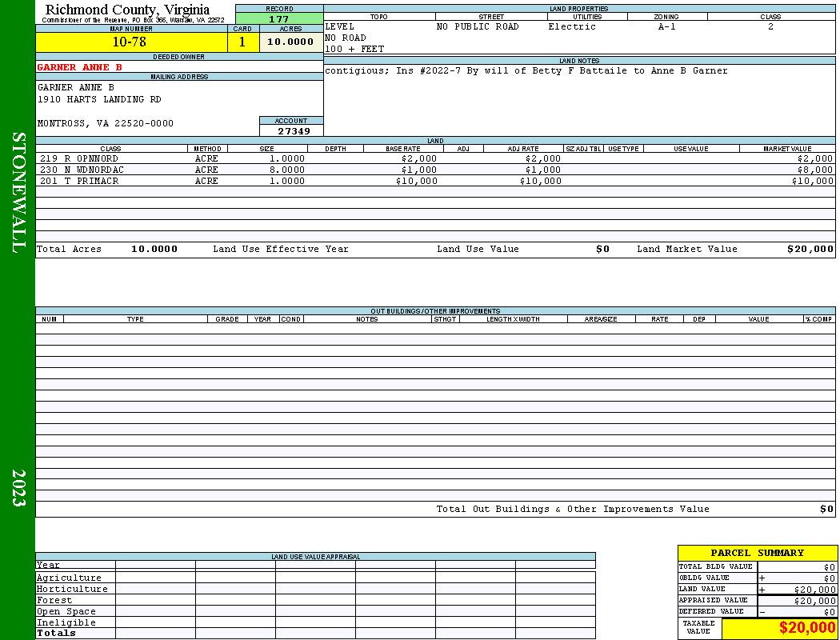Click the 2023 year sidebar label

18,488
